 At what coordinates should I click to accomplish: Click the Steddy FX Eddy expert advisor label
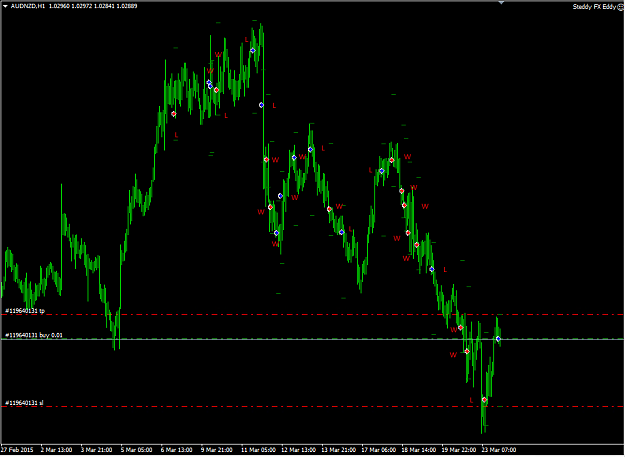click(594, 7)
